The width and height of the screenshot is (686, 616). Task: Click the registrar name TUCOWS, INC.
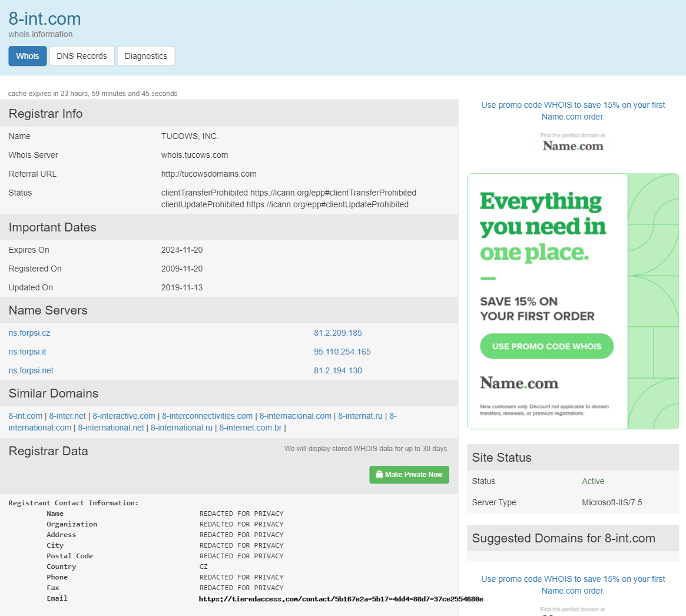(190, 136)
